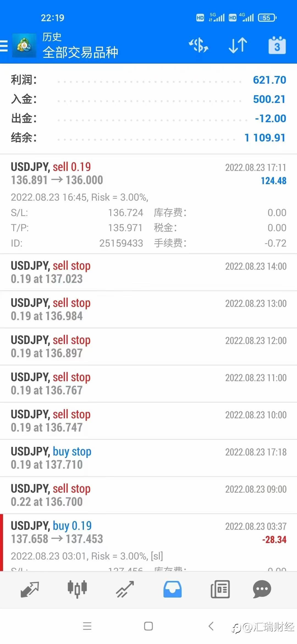Select the sell stop 0.22 at 136.700 order
This screenshot has height=644, width=297.
148,495
